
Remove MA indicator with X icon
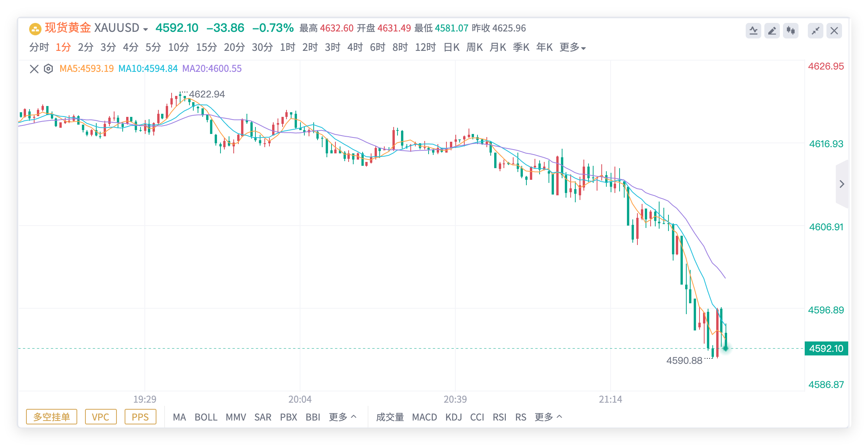34,69
